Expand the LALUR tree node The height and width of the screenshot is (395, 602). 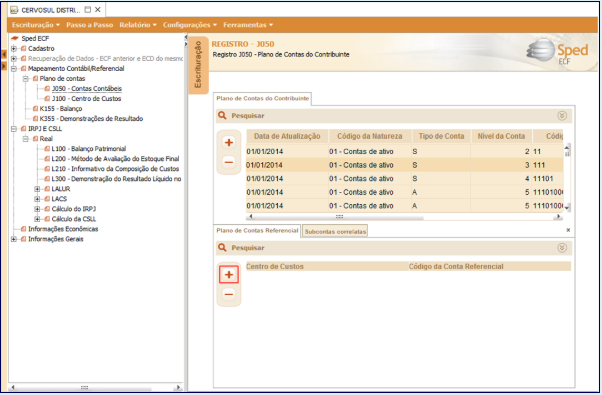[x=37, y=189]
